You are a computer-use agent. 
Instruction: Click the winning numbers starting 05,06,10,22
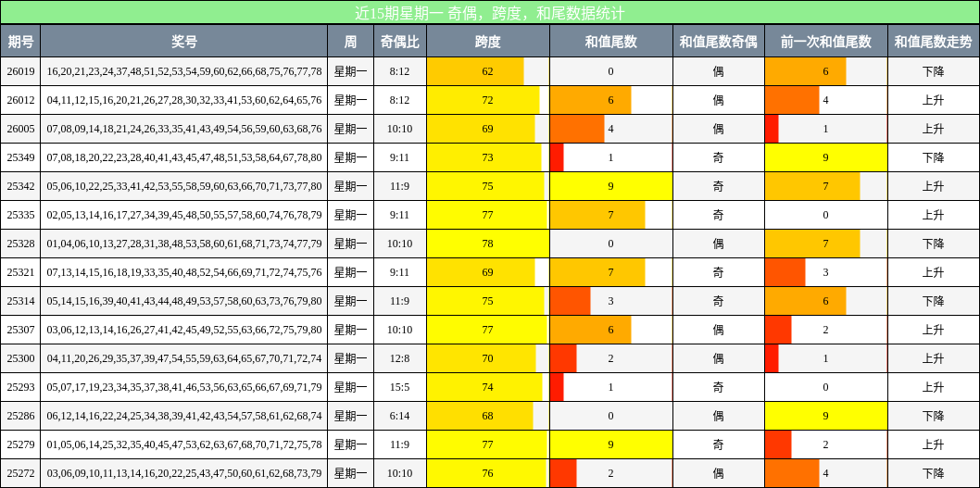tap(184, 186)
